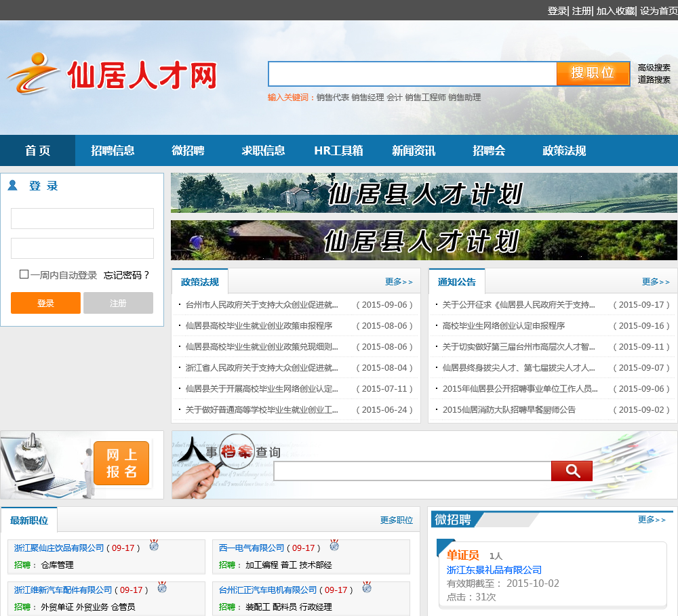Click the gray 注册 button in login panel
Screen dimensions: 678x616
(118, 303)
